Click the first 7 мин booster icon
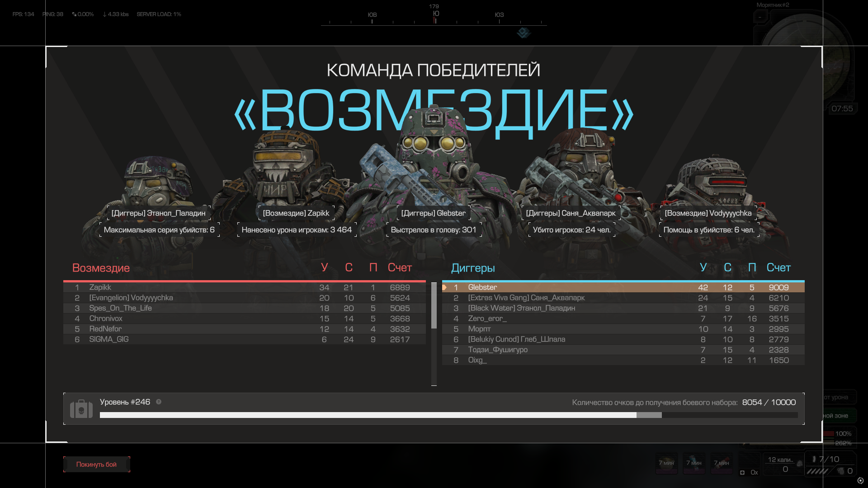 click(x=666, y=464)
